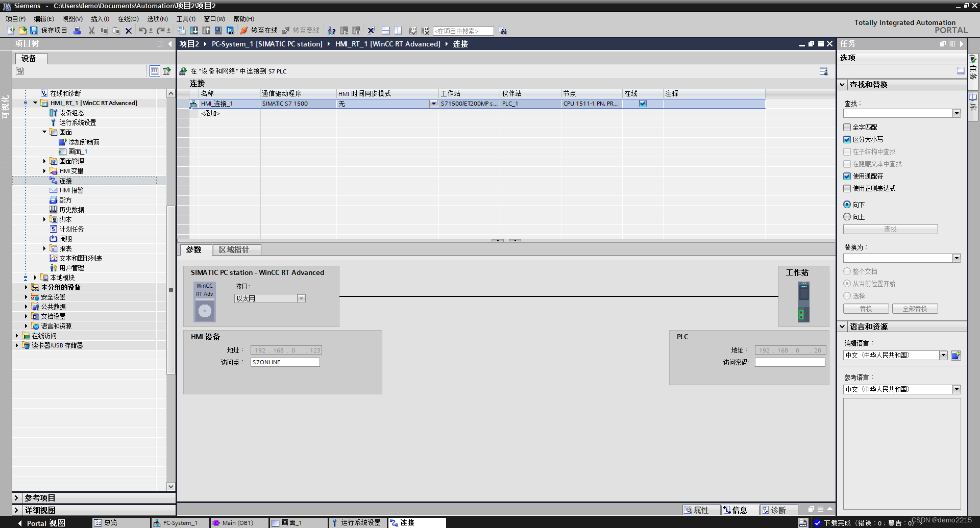Open the 属性 inspector tab
The width and height of the screenshot is (980, 528).
pos(701,510)
